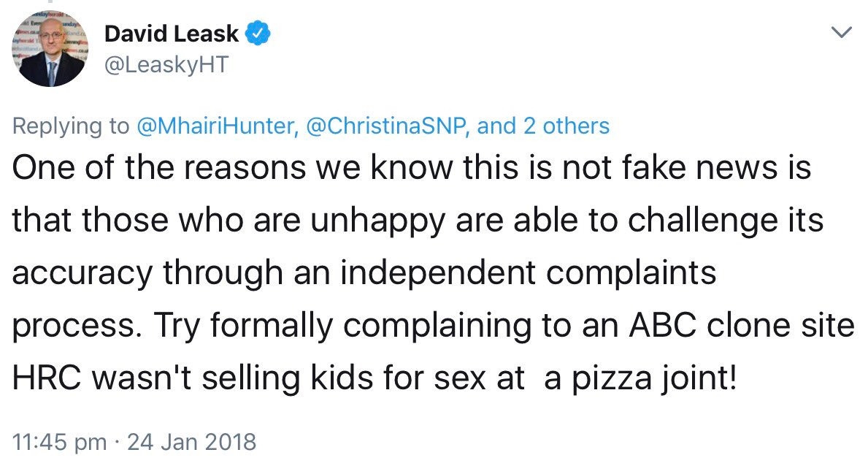Open David Leask's profile picture
Screen dimensions: 868x466
pos(50,48)
